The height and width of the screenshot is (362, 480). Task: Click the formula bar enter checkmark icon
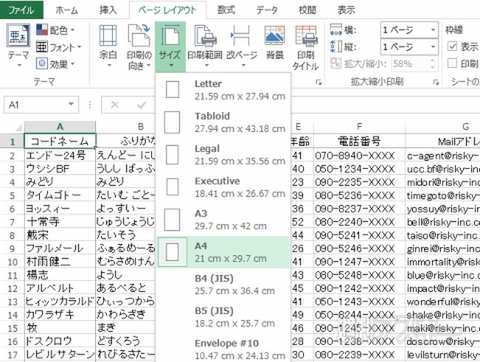[x=142, y=105]
